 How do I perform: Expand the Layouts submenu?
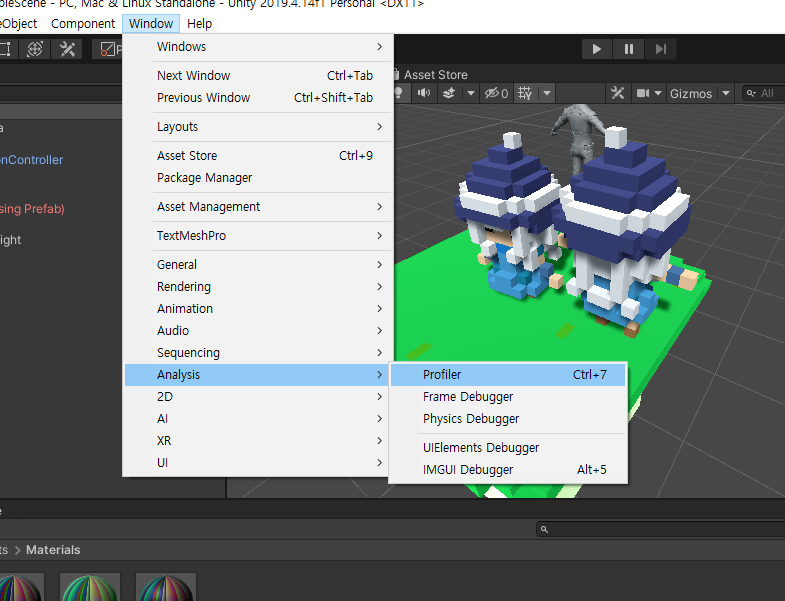pos(258,127)
